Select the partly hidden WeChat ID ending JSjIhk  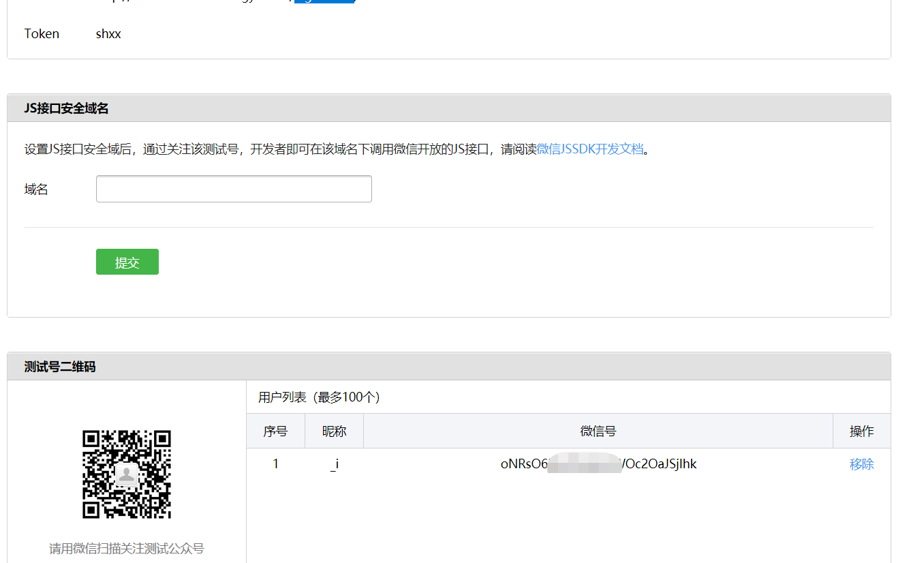click(x=598, y=464)
